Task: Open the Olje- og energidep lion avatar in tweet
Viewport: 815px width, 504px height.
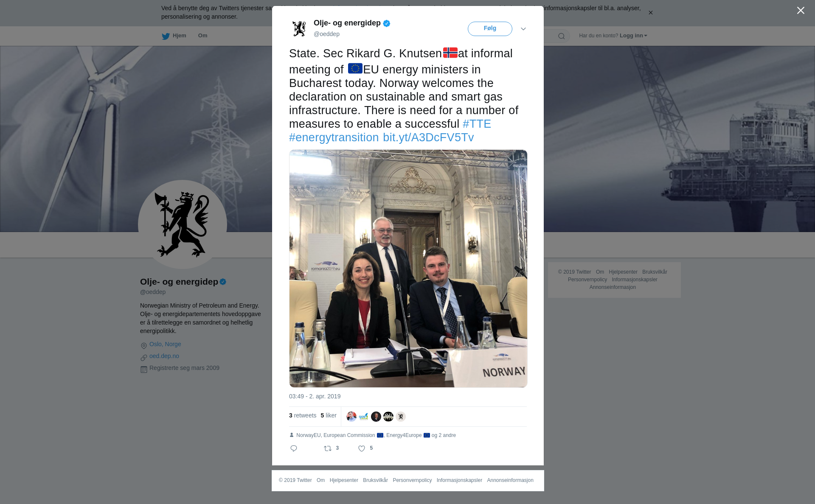Action: pos(299,28)
